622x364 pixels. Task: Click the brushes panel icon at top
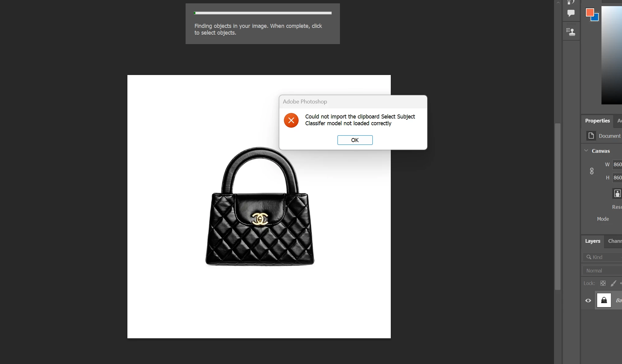(x=571, y=2)
